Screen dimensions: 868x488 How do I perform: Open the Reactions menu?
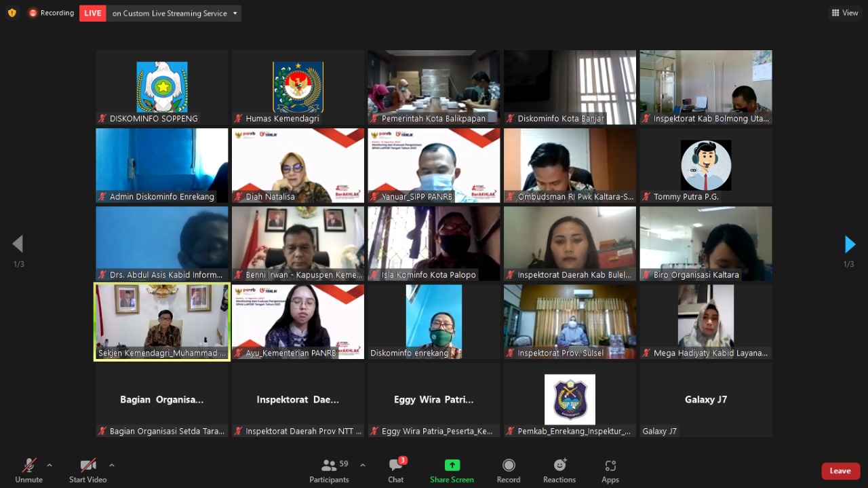(559, 466)
